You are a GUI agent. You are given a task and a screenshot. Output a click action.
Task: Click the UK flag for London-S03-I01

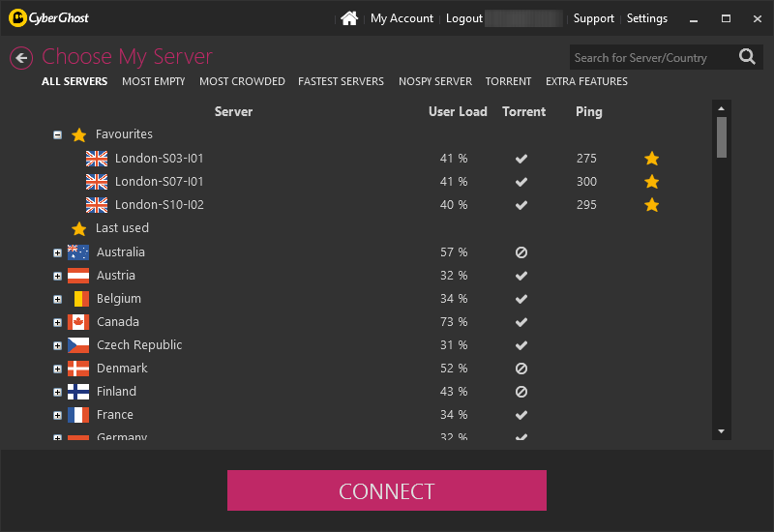click(97, 159)
